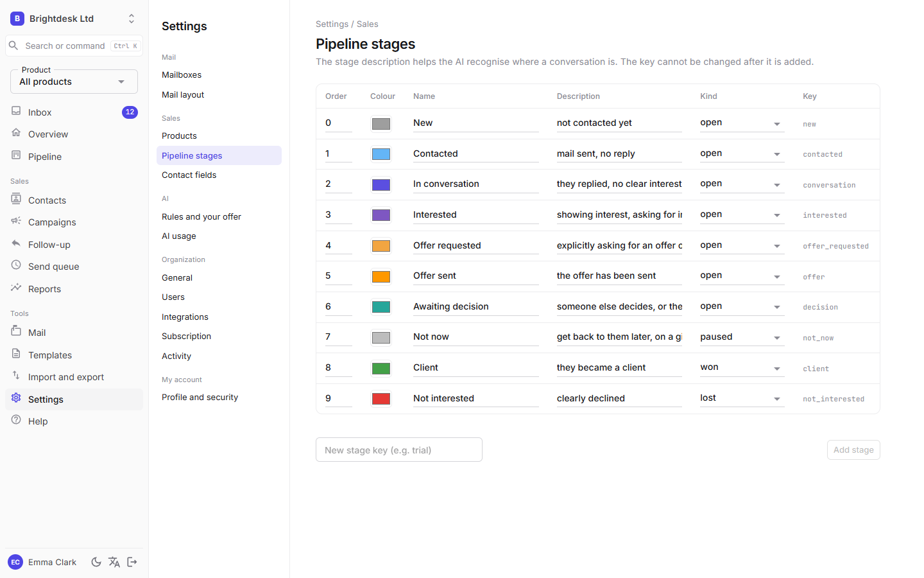Click Settings breadcrumb link
Screen dimensions: 924x578
tap(332, 24)
